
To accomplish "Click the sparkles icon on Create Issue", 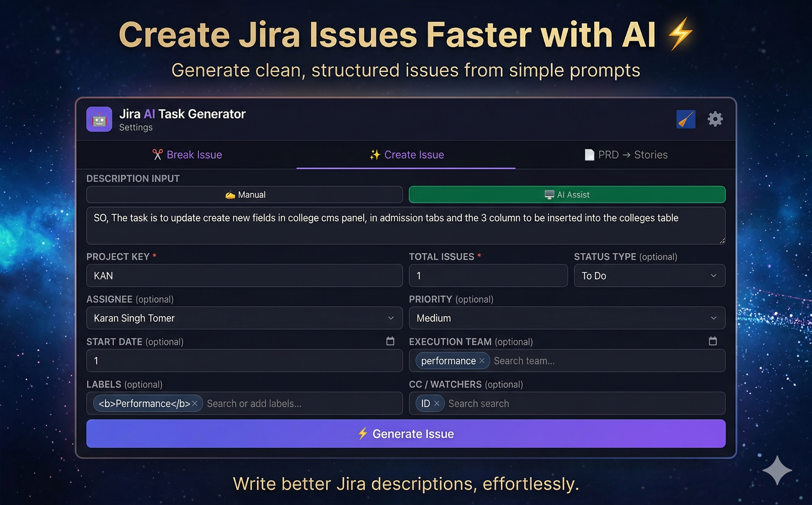I will pos(375,154).
